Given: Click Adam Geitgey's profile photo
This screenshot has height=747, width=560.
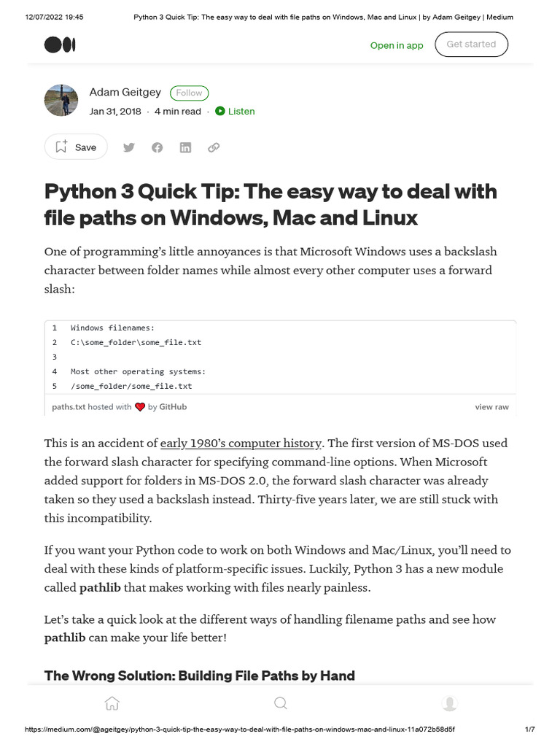Looking at the screenshot, I should (x=61, y=100).
